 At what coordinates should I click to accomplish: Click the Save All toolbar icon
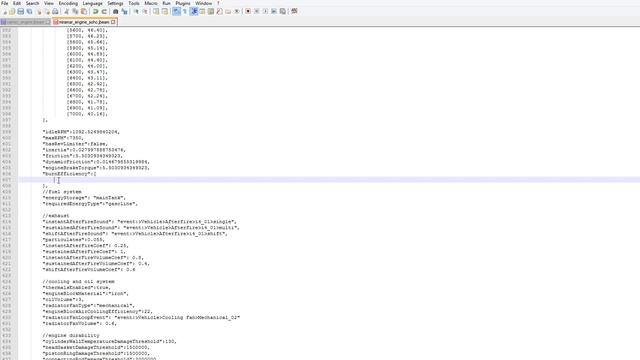tap(29, 11)
